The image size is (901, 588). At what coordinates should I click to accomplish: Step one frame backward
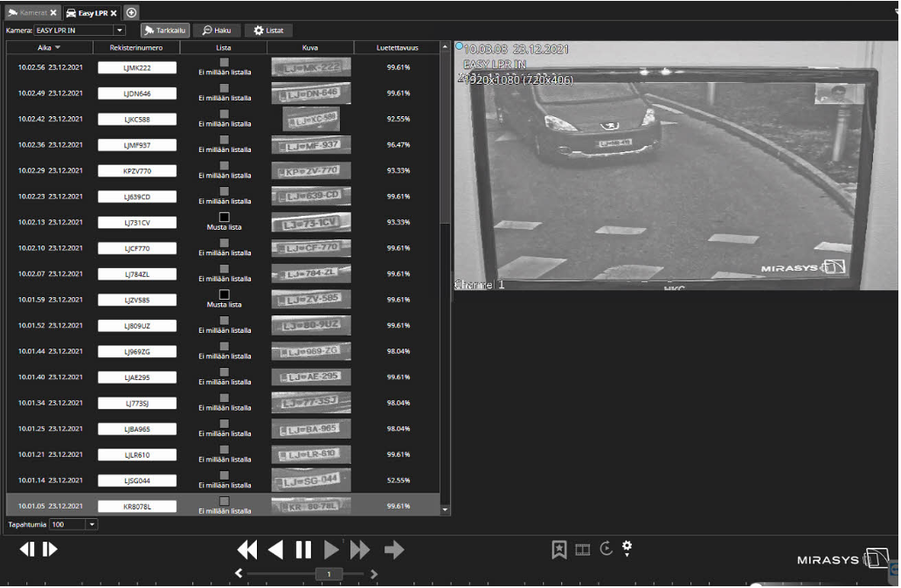26,550
